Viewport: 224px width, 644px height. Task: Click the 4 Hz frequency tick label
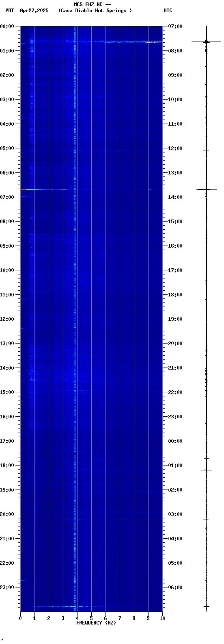point(77,618)
